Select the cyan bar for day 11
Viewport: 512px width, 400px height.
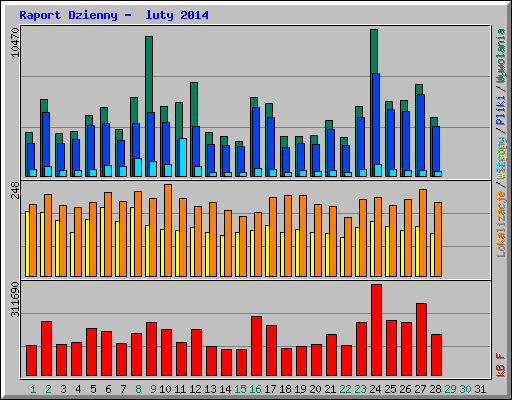[183, 157]
